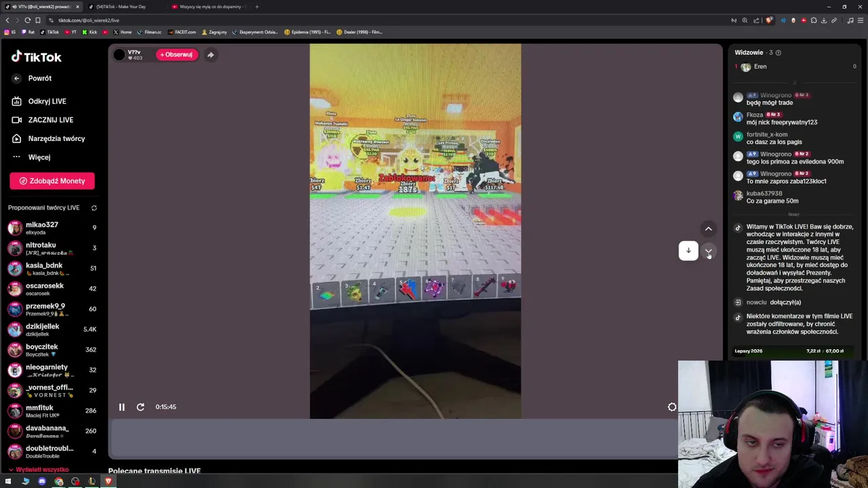Go to previous live with up chevron

point(708,229)
